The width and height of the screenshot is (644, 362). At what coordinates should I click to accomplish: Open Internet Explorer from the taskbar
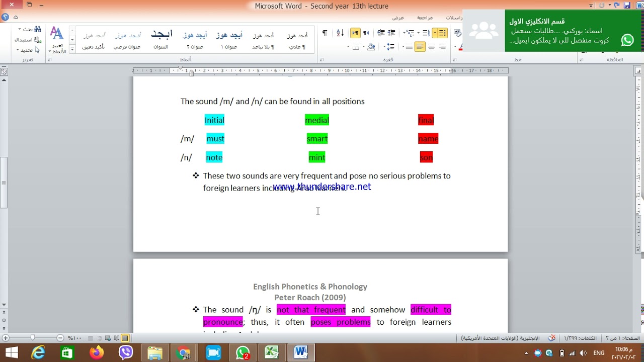coord(38,353)
